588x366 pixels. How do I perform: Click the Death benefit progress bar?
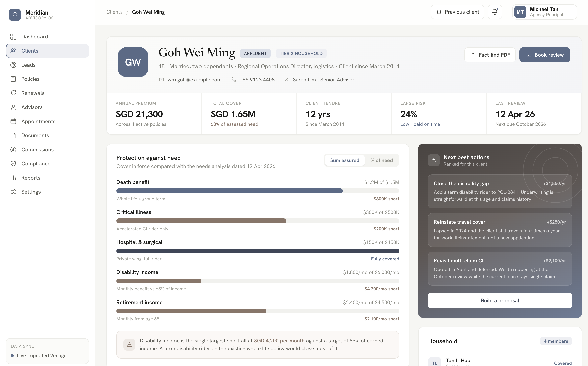[258, 191]
